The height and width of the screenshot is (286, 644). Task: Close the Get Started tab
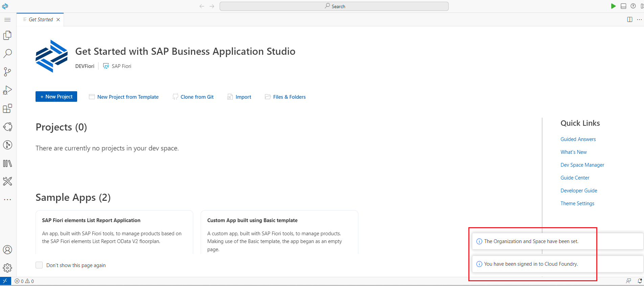(x=58, y=20)
